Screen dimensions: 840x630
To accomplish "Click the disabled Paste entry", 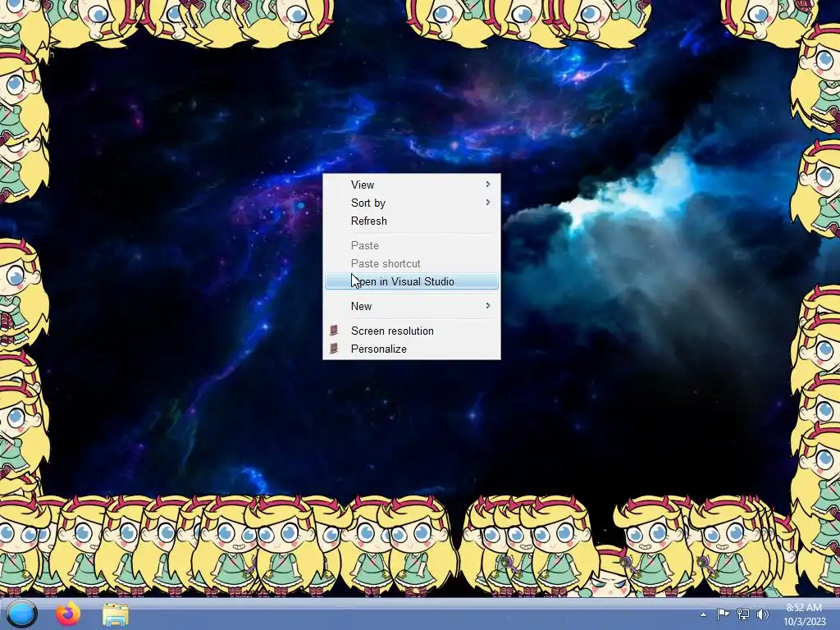I will 412,245.
